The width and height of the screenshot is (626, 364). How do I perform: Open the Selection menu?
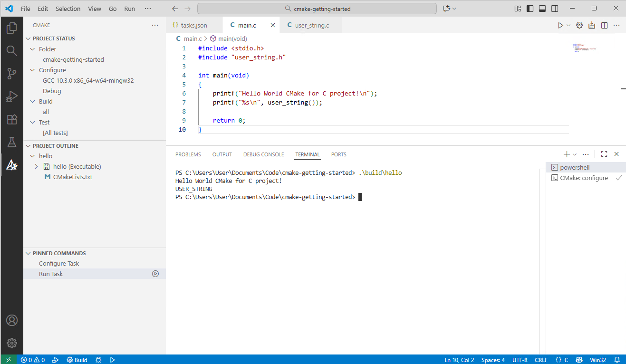(x=68, y=9)
